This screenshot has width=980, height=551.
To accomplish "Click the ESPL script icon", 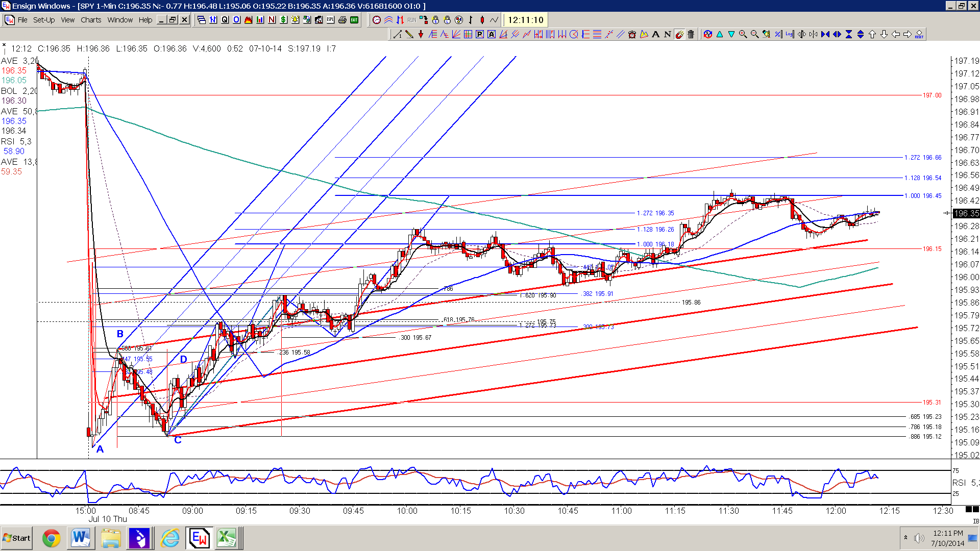I will tap(330, 20).
